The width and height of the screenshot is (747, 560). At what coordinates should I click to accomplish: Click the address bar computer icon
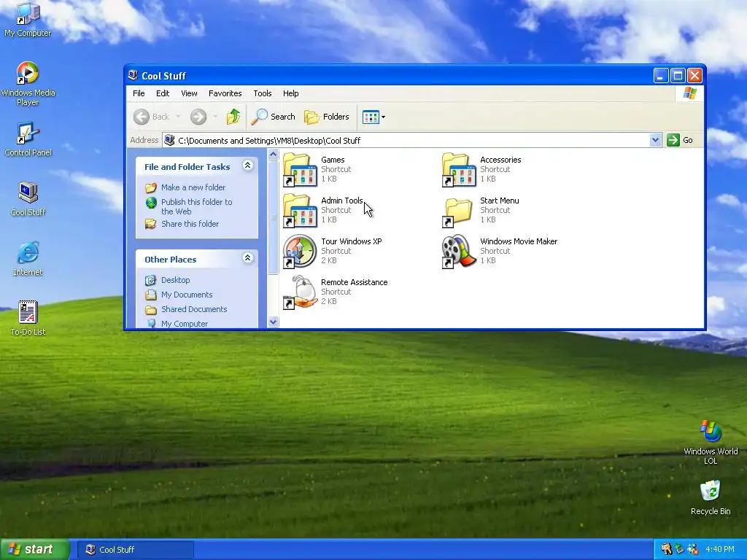pyautogui.click(x=169, y=140)
